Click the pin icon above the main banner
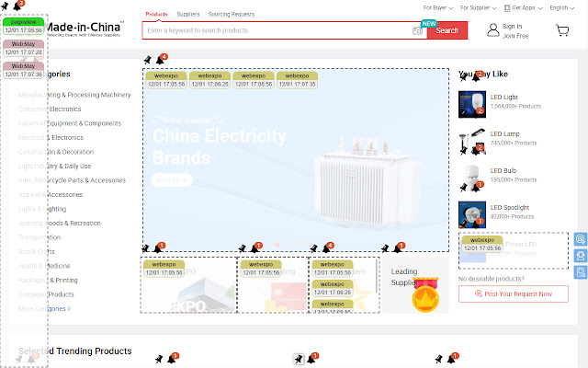The height and width of the screenshot is (368, 588). (148, 60)
